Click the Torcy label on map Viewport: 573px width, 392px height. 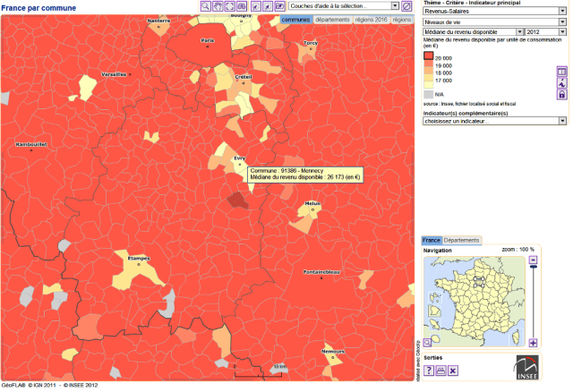coord(311,43)
